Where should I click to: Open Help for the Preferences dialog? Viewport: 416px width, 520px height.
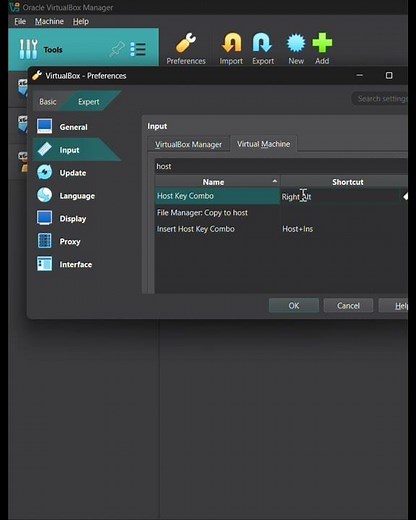tap(393, 306)
